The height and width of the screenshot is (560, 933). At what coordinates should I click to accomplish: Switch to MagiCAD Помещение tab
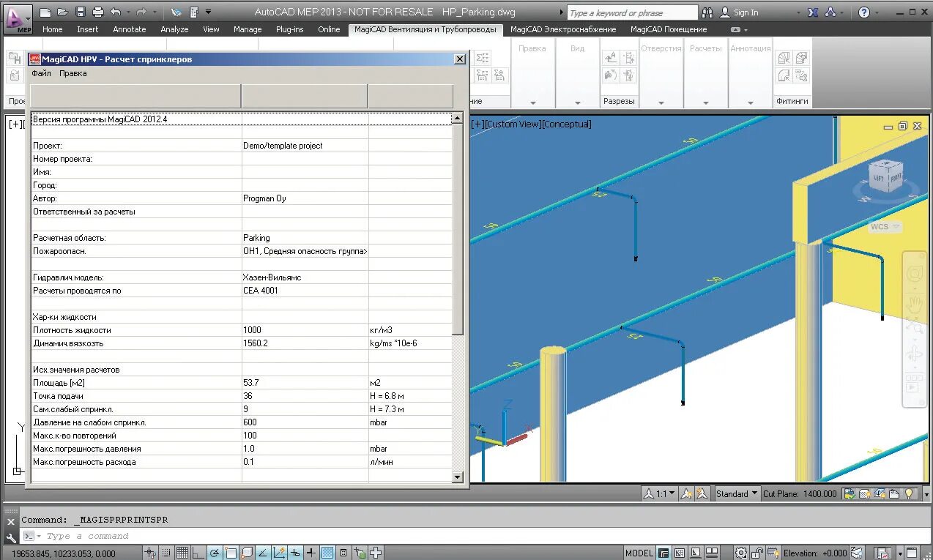pos(669,29)
